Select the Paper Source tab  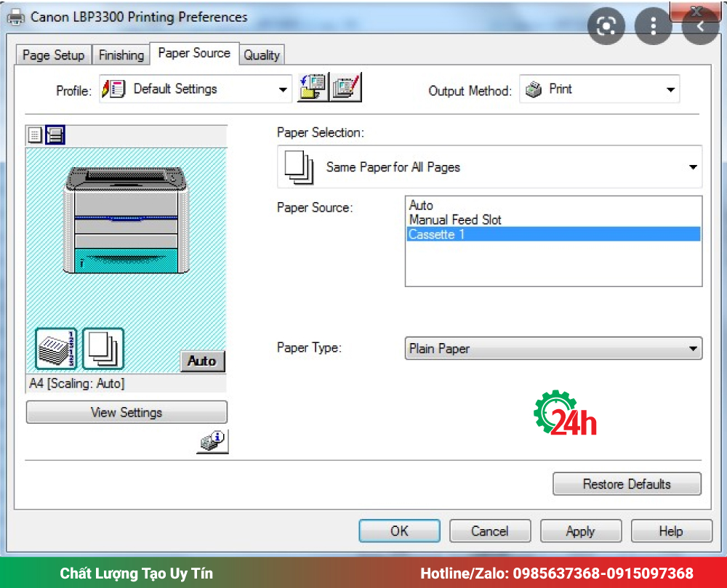[x=194, y=53]
